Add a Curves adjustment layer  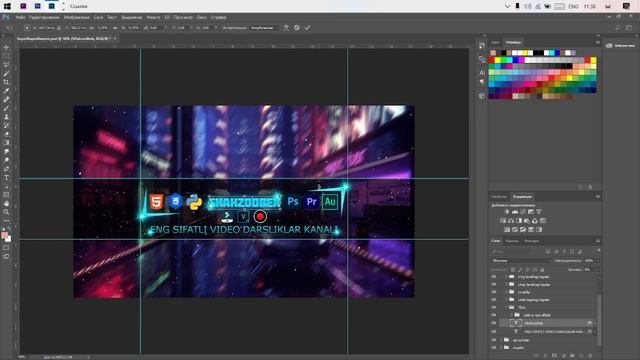click(523, 212)
